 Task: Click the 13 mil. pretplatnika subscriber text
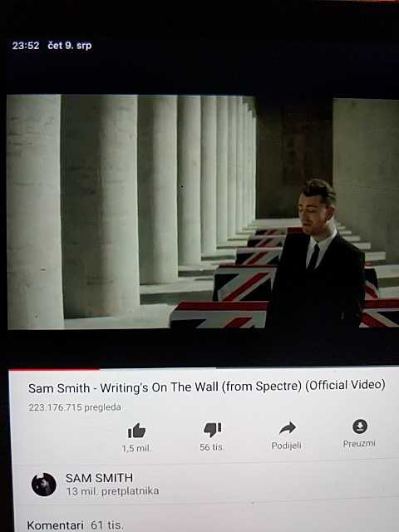(x=112, y=491)
